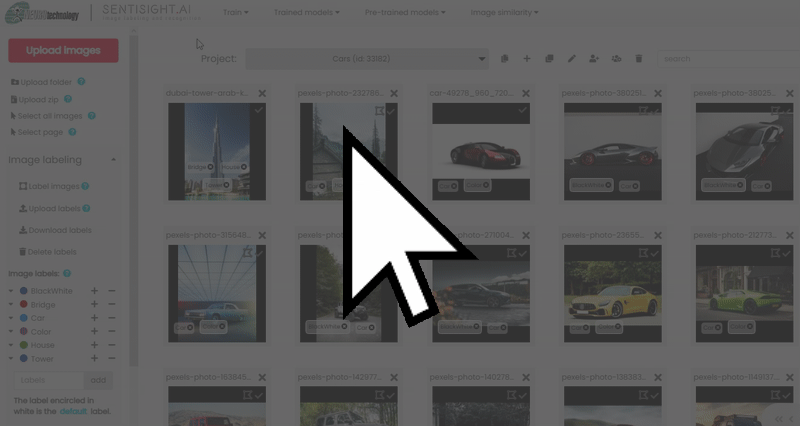The height and width of the screenshot is (426, 800).
Task: Open help icon next to Label images
Action: coord(85,186)
